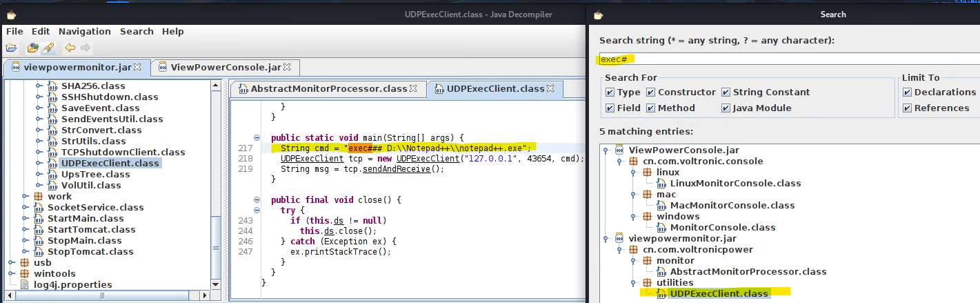Screen dimensions: 980x303
Task: Click the Java icon in Search dialog title
Action: (x=598, y=14)
